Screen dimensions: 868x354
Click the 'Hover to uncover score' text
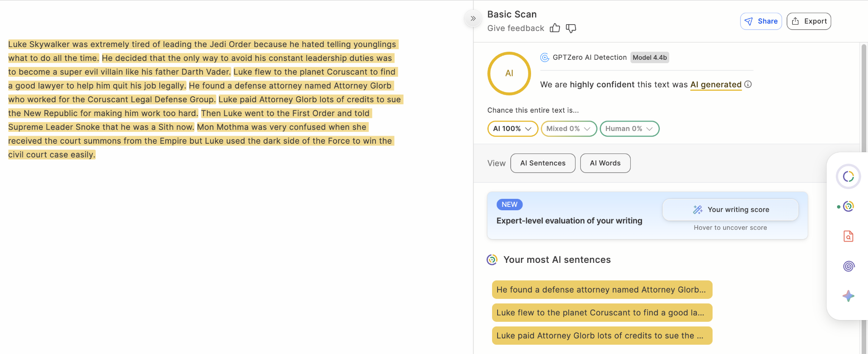(730, 228)
